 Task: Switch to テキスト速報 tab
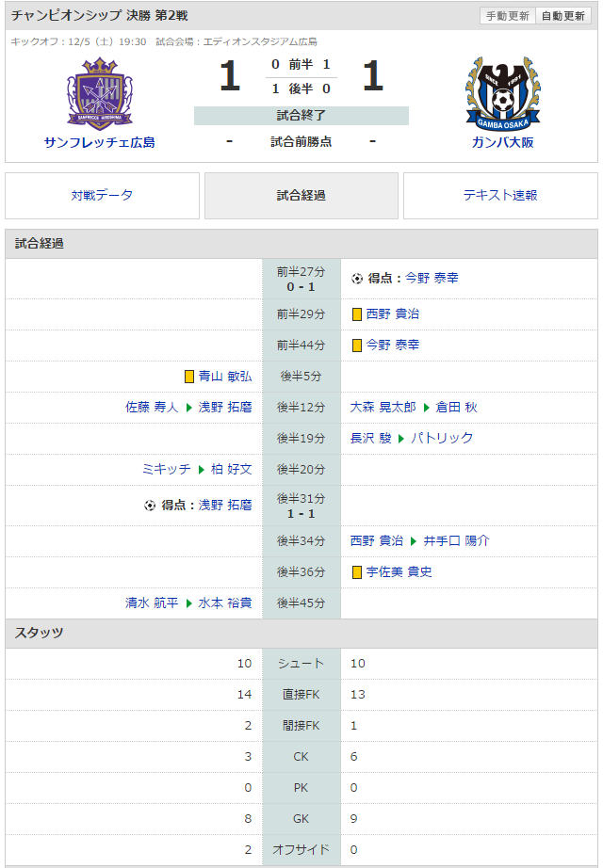pos(500,196)
